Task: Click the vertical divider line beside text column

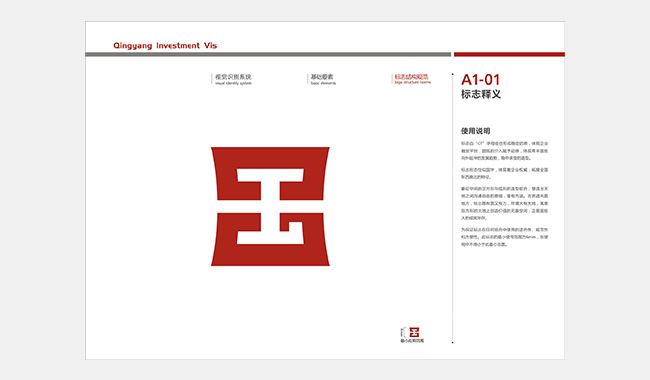Action: (452, 208)
